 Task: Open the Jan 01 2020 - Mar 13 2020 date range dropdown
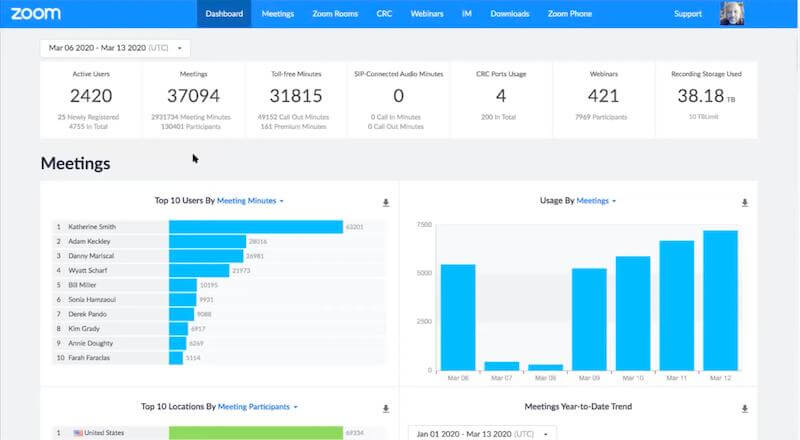tap(482, 434)
